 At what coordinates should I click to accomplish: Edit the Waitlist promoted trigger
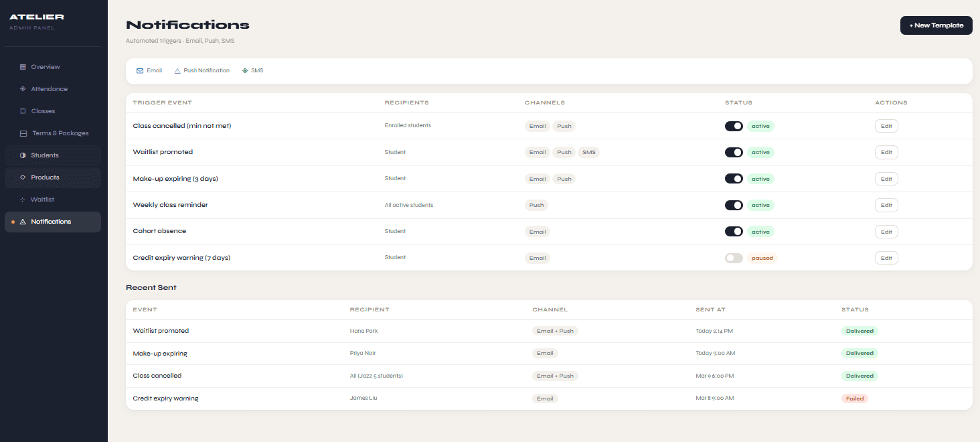coord(886,152)
